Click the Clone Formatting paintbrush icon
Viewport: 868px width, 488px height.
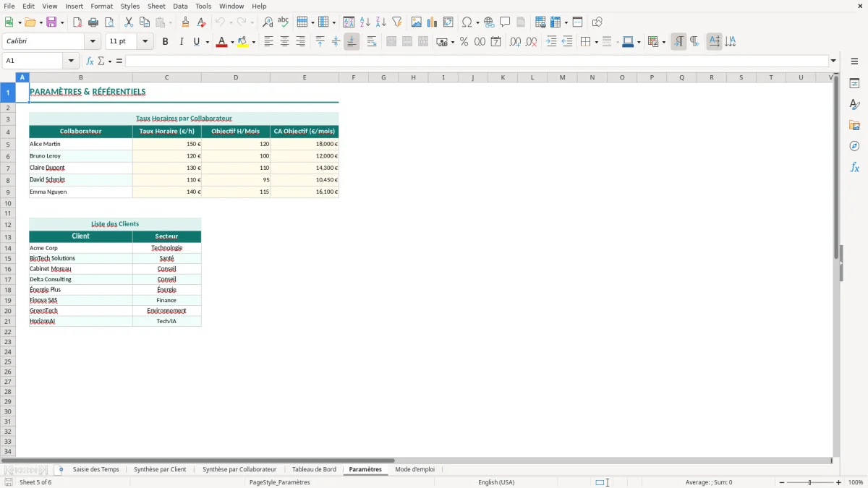pos(186,22)
